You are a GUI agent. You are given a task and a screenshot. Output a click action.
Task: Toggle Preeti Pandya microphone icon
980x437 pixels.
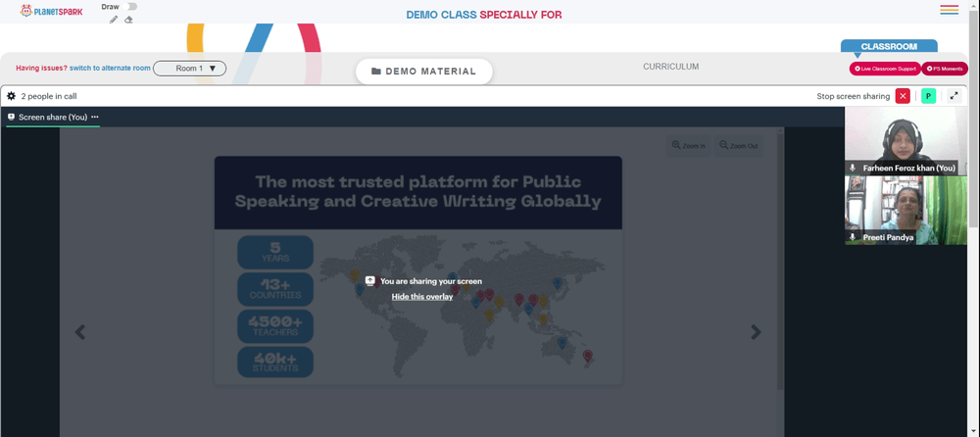[852, 237]
